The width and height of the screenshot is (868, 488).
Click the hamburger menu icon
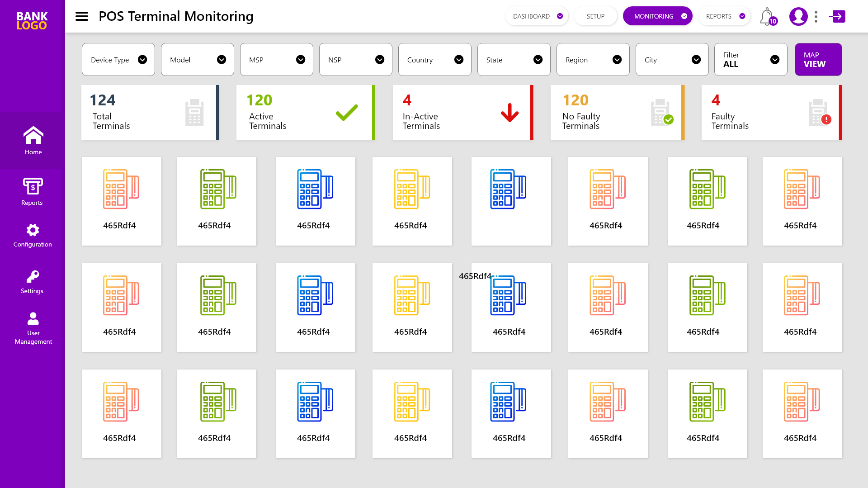tap(82, 16)
